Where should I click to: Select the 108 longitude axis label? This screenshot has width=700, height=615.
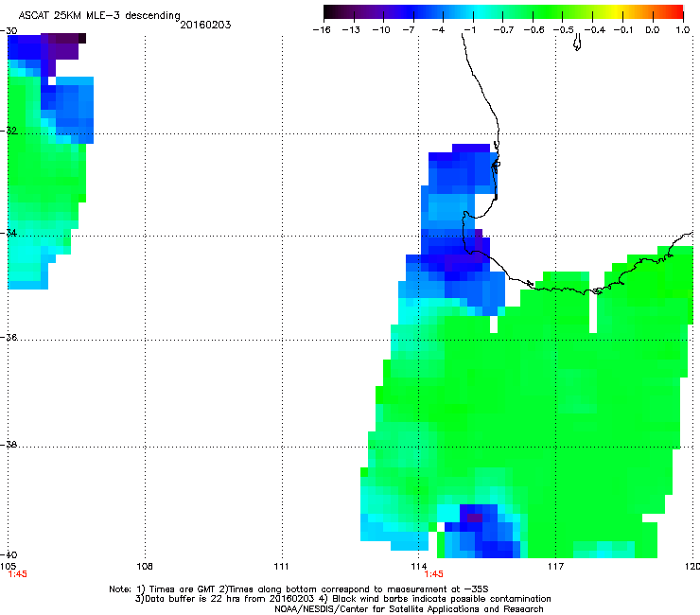tap(145, 567)
